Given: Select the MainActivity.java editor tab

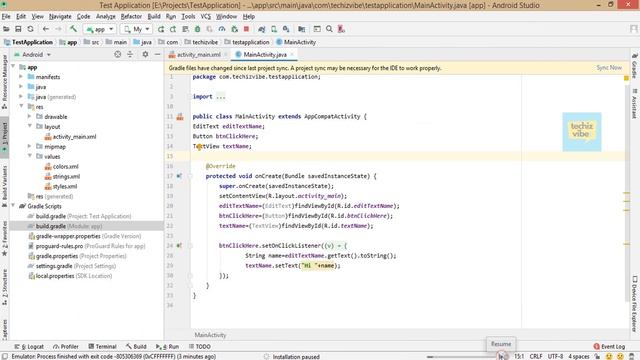Looking at the screenshot, I should coord(264,54).
